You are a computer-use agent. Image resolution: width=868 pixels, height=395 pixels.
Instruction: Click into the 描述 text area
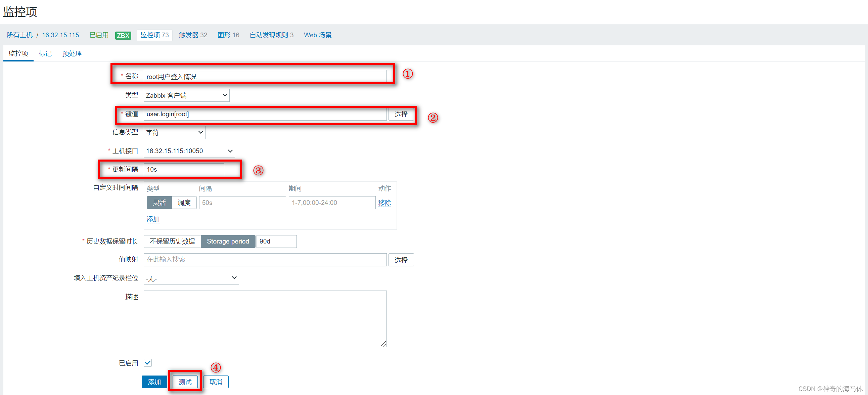point(265,318)
